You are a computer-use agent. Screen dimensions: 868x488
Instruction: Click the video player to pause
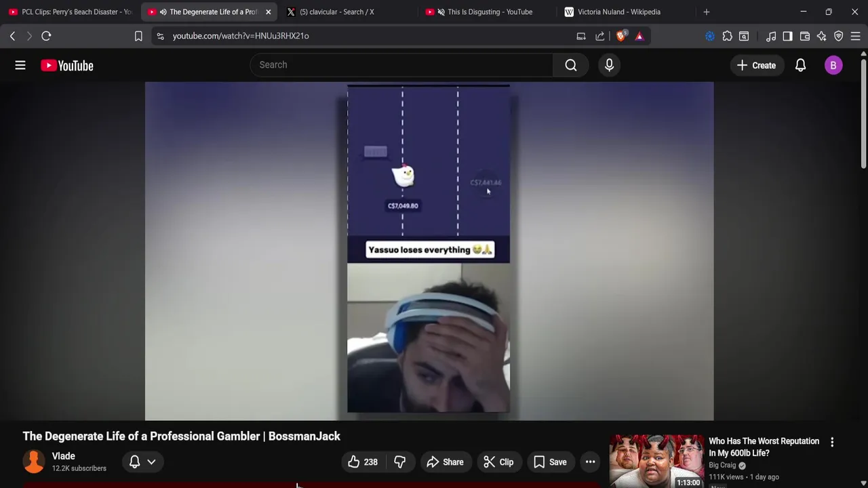[x=429, y=251]
